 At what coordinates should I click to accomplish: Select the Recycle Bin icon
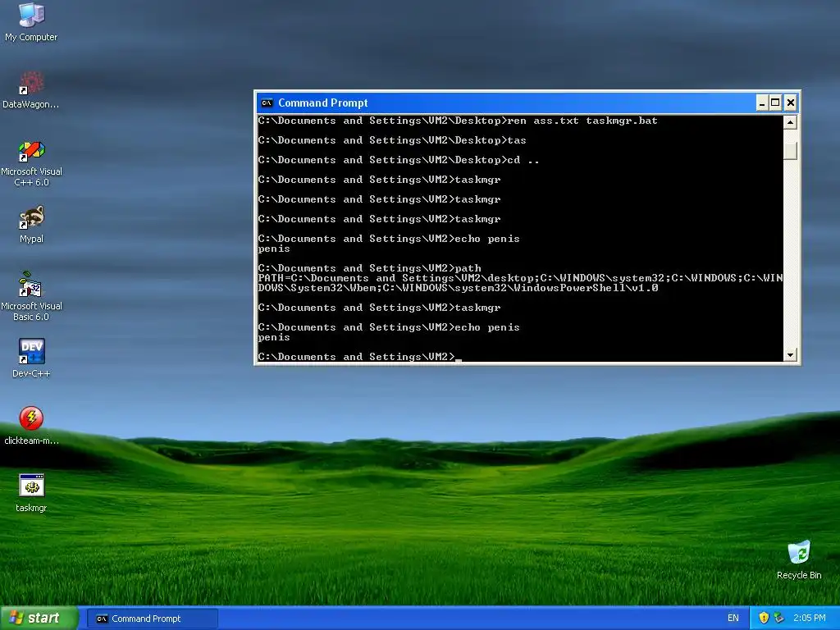tap(799, 559)
